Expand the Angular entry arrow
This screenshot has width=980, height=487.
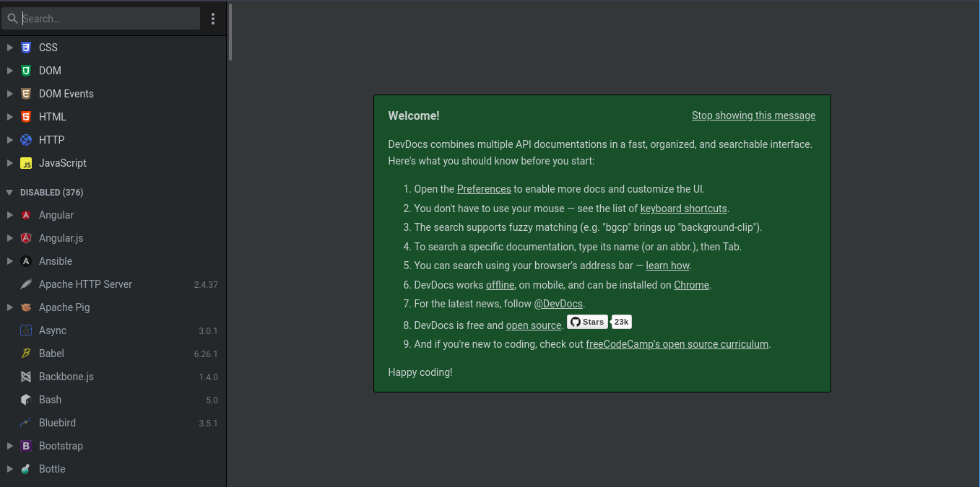[x=9, y=215]
